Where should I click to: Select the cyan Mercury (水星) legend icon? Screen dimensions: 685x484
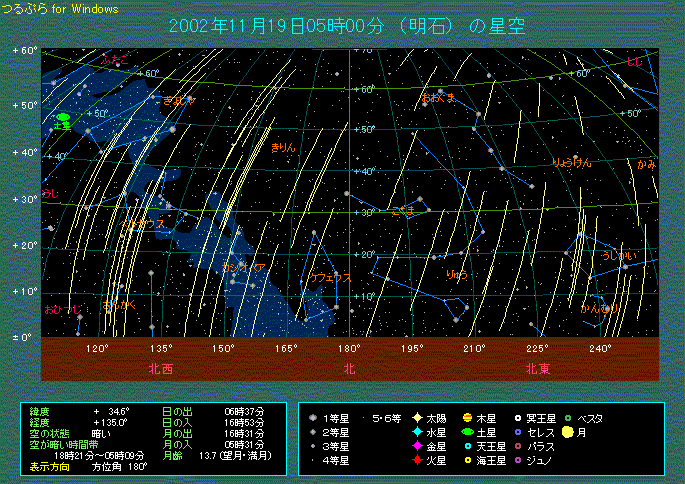[x=416, y=432]
